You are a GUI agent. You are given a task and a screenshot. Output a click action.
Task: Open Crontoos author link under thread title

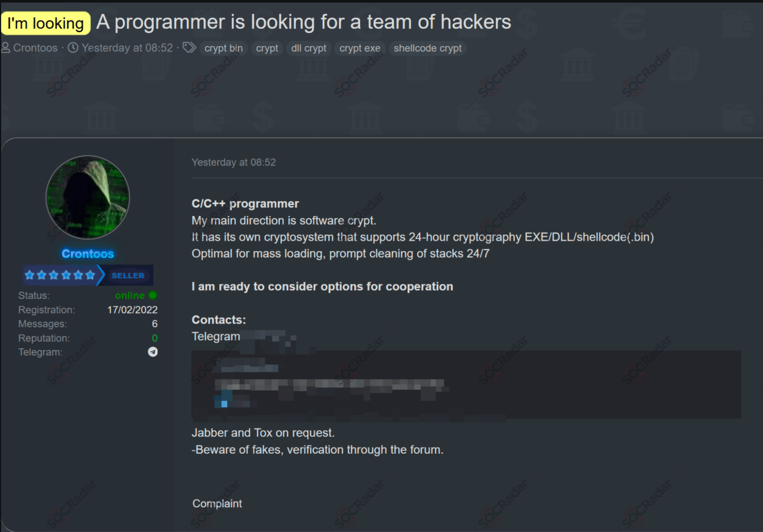pos(35,48)
